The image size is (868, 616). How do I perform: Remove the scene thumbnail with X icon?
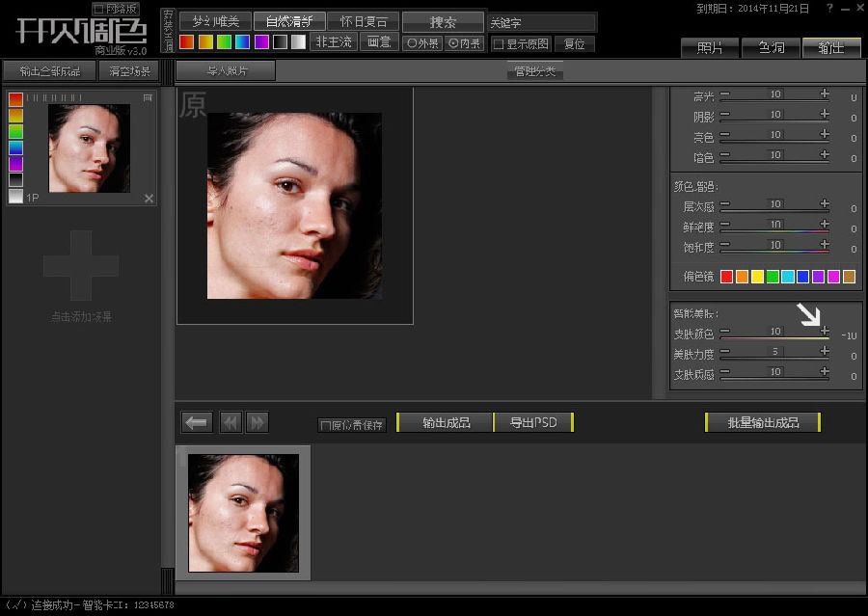tap(149, 199)
